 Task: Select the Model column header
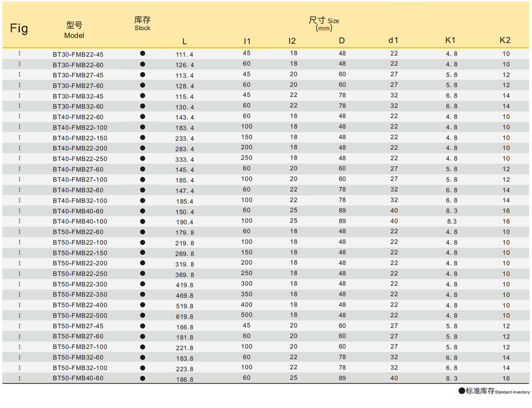[74, 30]
